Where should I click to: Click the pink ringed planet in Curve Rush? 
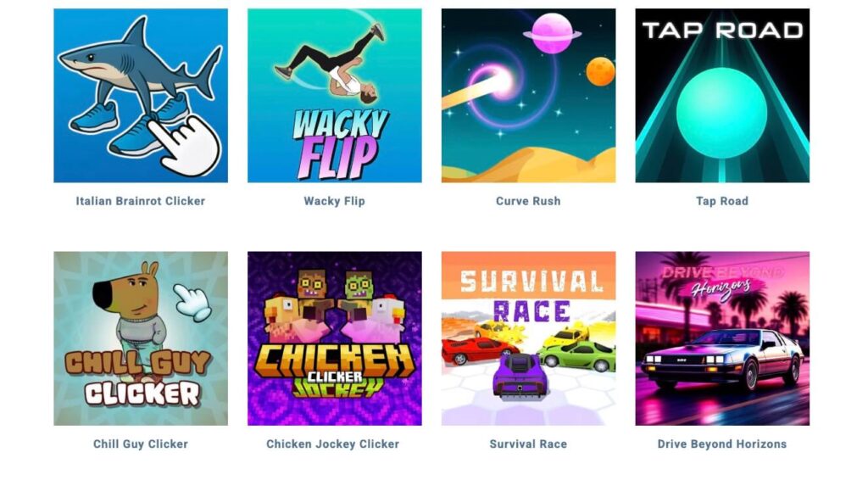coord(552,33)
